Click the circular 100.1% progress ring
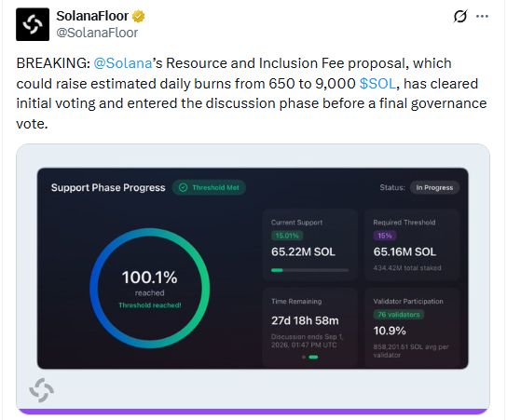 point(150,288)
